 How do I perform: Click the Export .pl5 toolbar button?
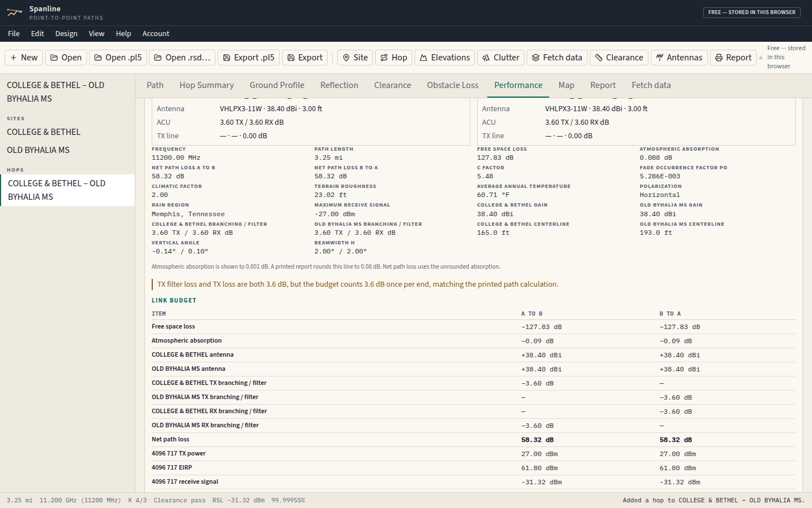coord(249,58)
